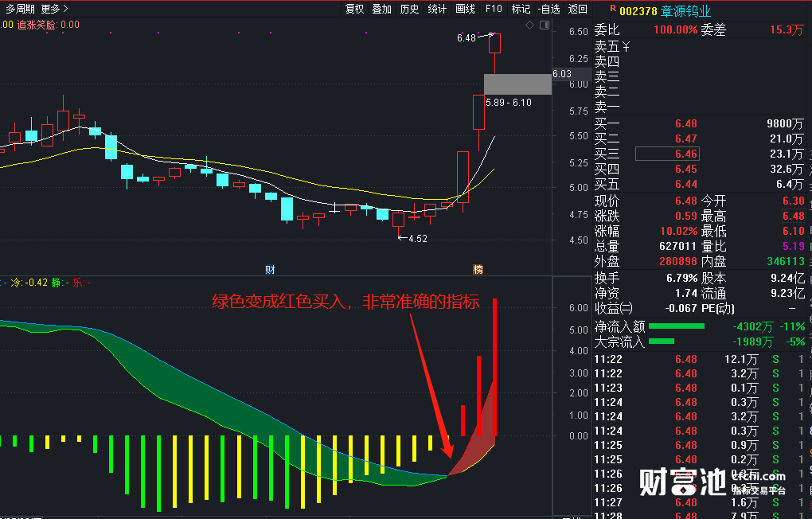Click the 买二 bid price 6.47
The width and height of the screenshot is (812, 519).
[x=685, y=139]
